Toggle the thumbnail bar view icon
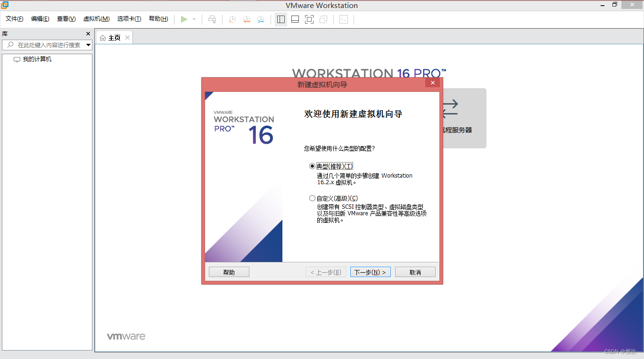Image resolution: width=644 pixels, height=359 pixels. point(295,19)
